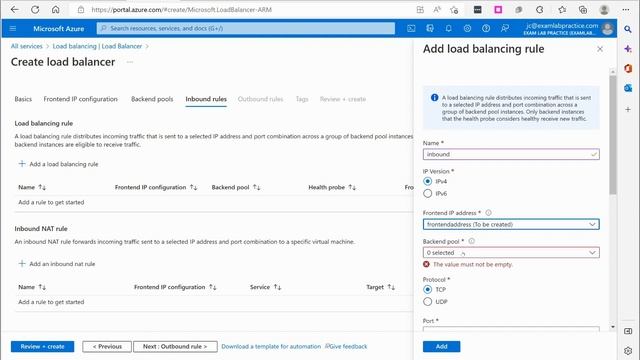
Task: Open Backend pool dropdown
Action: point(511,253)
